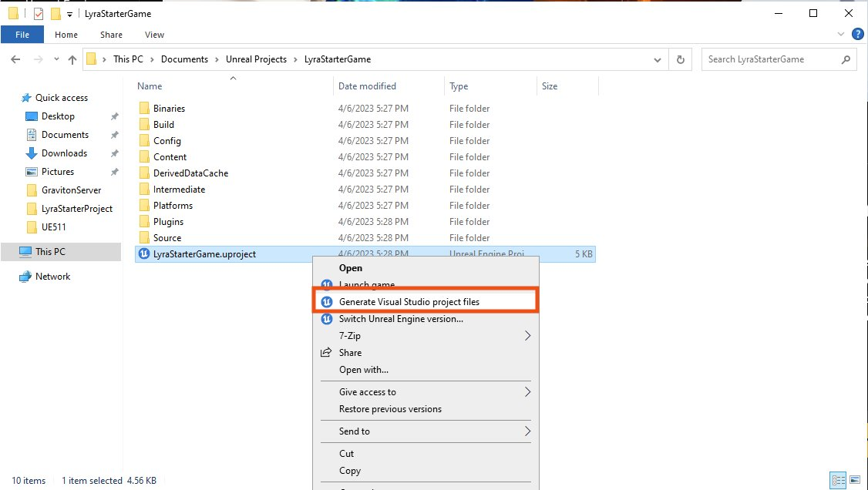This screenshot has height=490, width=868.
Task: Open Explorer help question mark icon
Action: click(857, 35)
